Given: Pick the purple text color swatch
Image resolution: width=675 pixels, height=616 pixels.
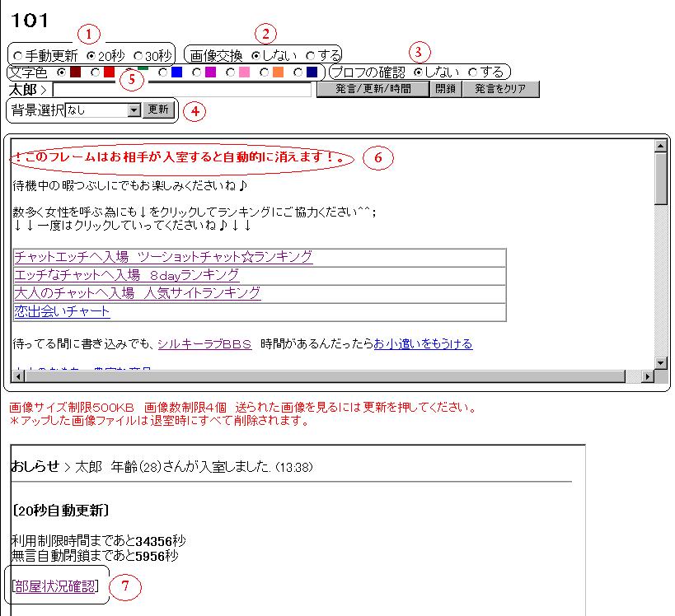Looking at the screenshot, I should [198, 72].
